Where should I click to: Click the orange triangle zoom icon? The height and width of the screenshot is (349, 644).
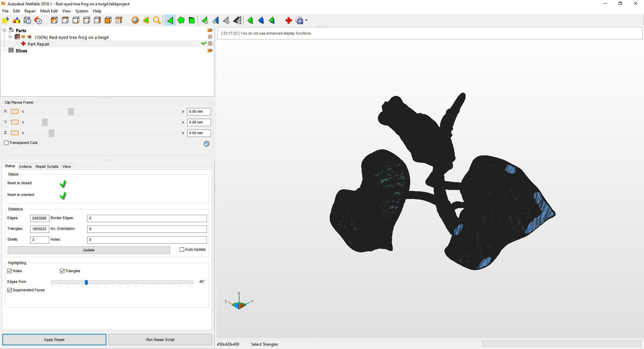[x=146, y=20]
